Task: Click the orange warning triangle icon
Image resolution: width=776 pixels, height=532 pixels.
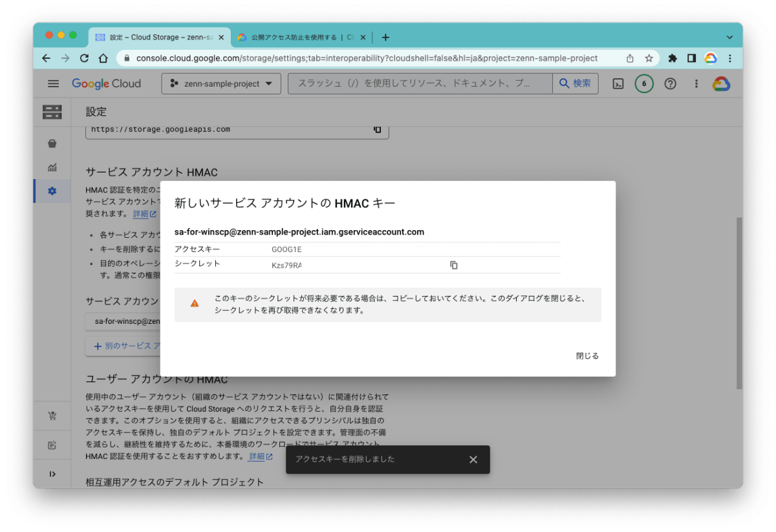Action: pyautogui.click(x=195, y=303)
